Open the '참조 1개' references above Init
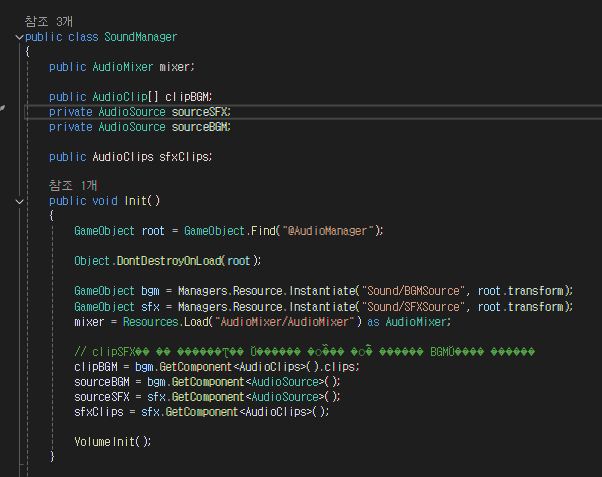This screenshot has height=477, width=602. pos(73,186)
